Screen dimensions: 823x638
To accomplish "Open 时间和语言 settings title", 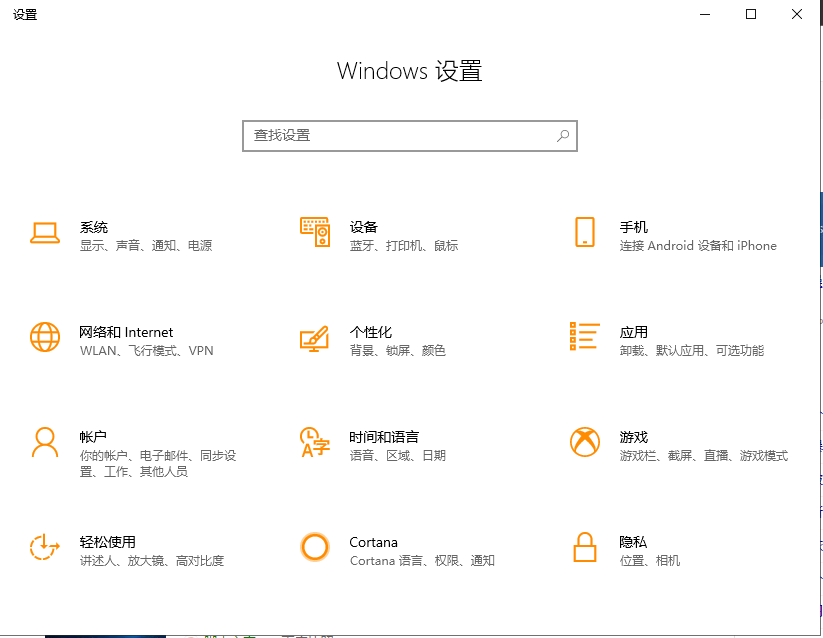I will 384,437.
